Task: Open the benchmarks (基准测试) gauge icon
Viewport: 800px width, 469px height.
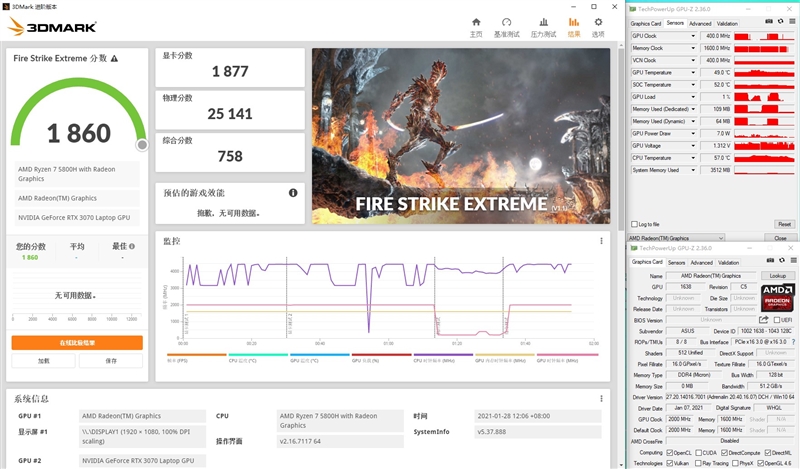Action: click(x=506, y=22)
